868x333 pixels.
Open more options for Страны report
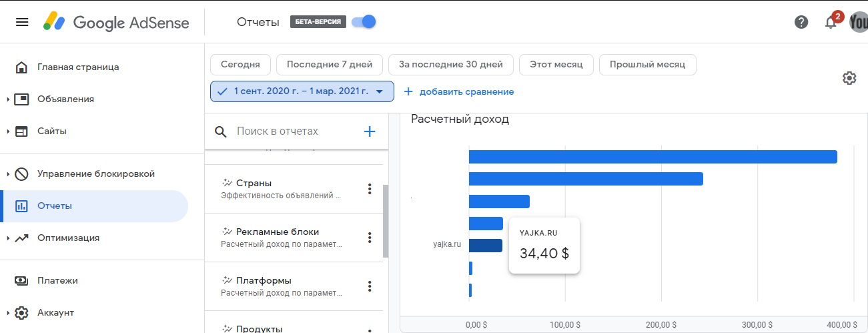[x=370, y=189]
